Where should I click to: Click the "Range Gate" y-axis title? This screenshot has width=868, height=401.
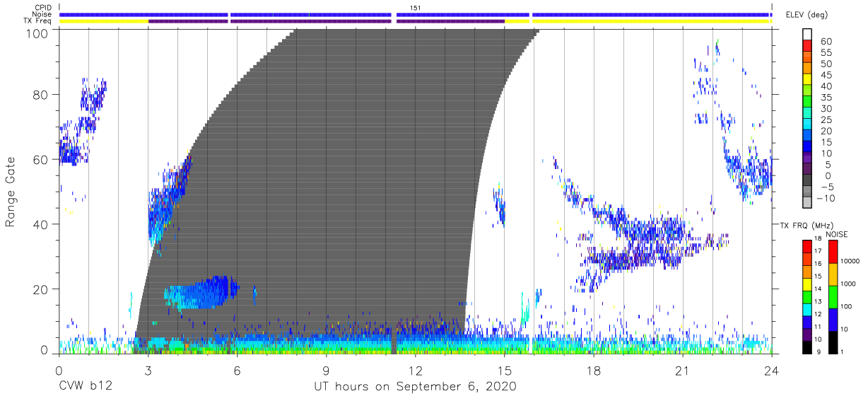(11, 192)
